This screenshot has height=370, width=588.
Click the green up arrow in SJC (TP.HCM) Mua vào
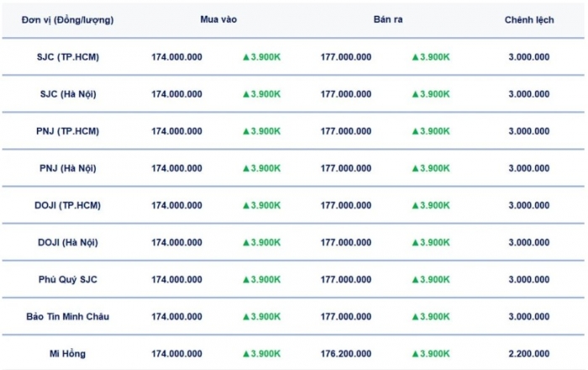pyautogui.click(x=246, y=57)
